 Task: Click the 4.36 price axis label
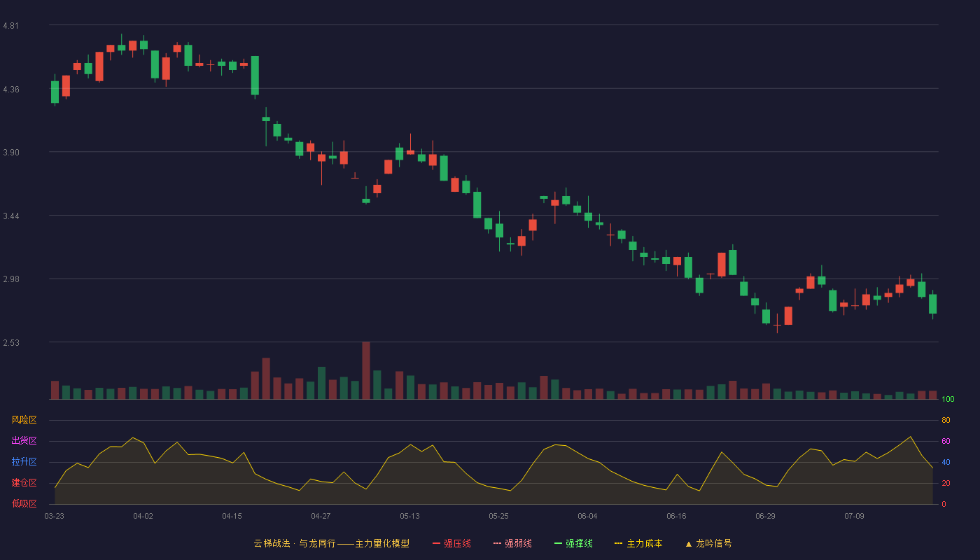click(x=10, y=90)
